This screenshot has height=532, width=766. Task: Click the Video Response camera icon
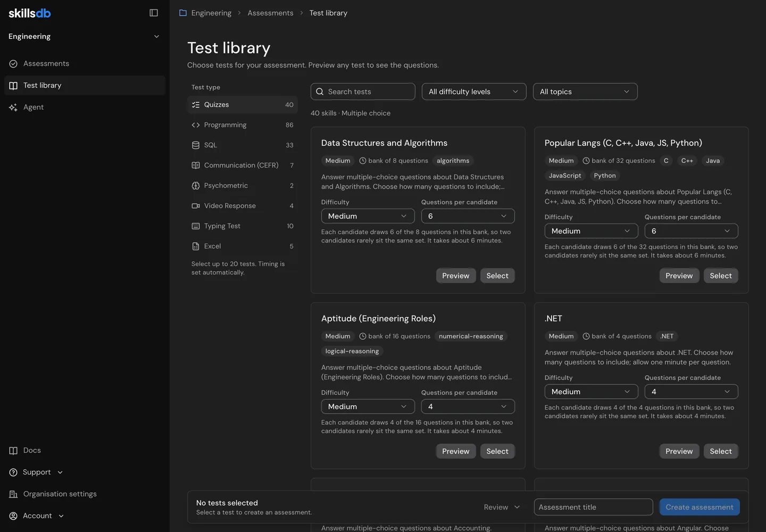tap(196, 206)
